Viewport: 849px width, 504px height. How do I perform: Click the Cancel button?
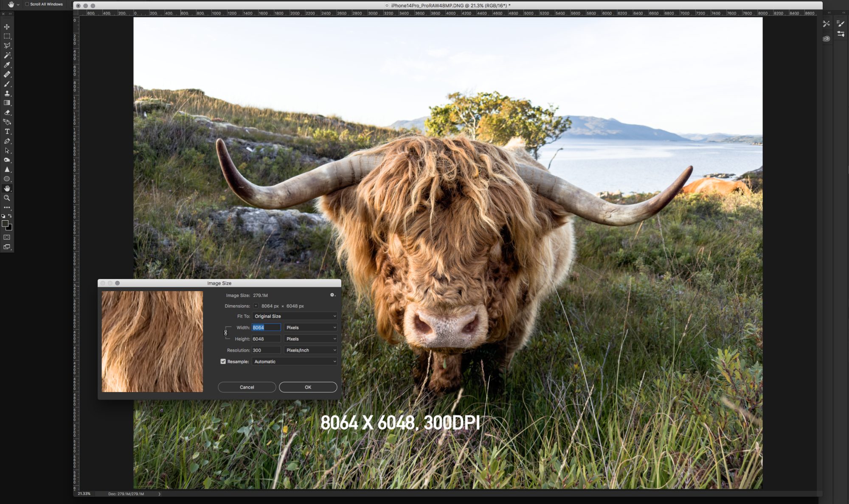247,387
